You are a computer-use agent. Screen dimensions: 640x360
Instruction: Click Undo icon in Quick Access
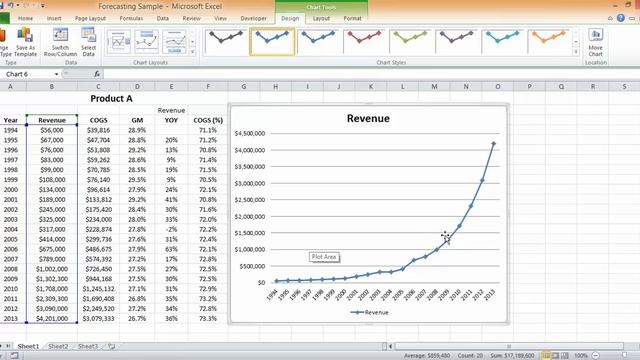(11, 6)
